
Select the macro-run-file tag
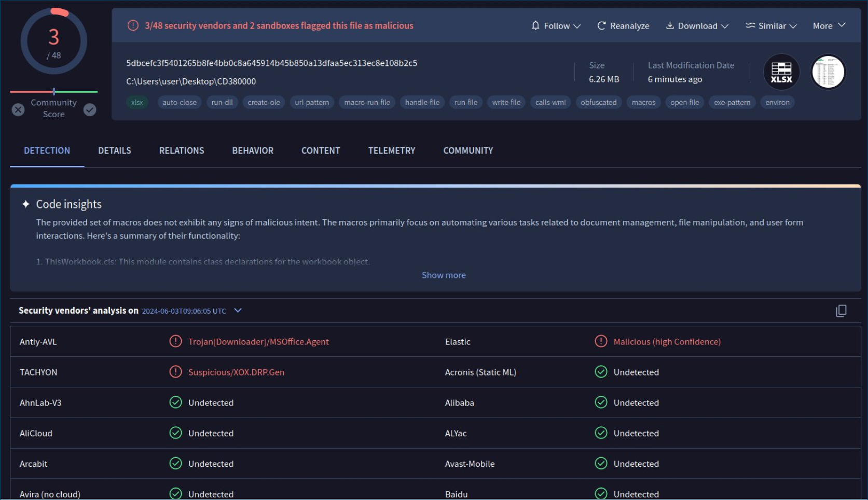click(x=367, y=102)
